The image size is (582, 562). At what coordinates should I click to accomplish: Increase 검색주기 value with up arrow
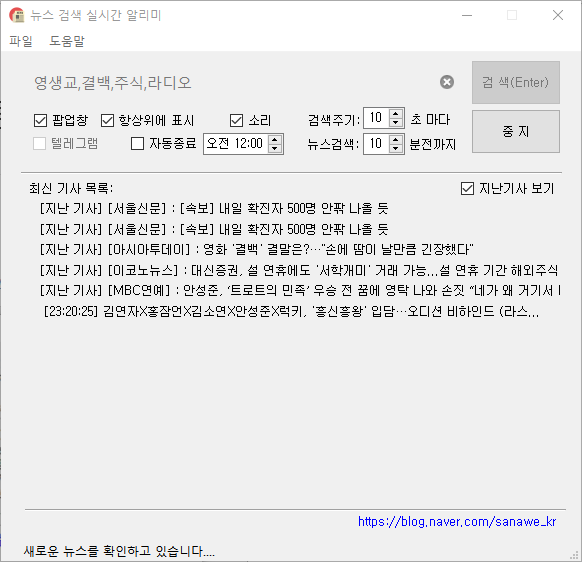tap(396, 114)
